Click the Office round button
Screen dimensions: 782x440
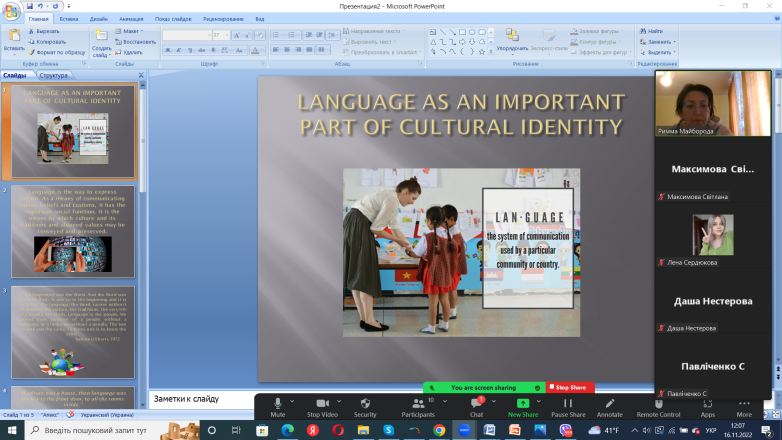coord(11,10)
